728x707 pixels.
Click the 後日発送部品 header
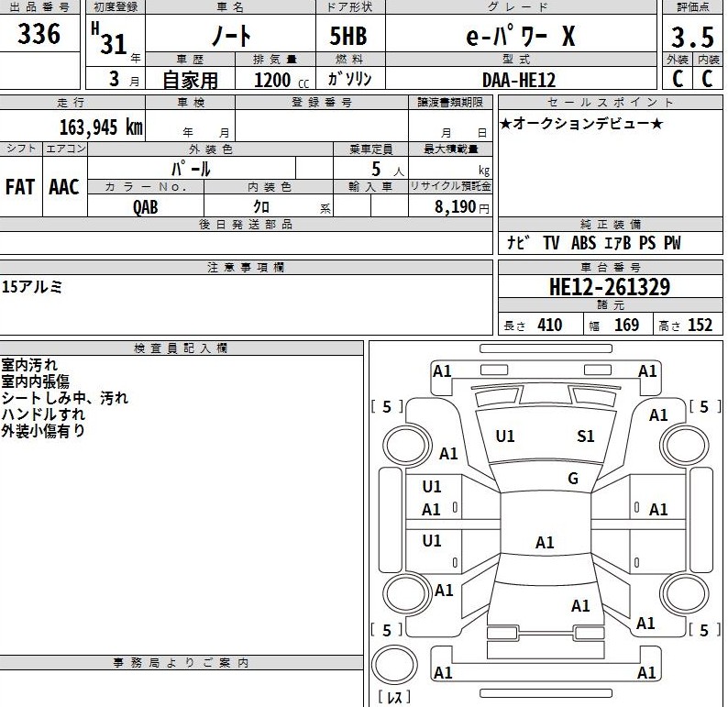click(246, 225)
